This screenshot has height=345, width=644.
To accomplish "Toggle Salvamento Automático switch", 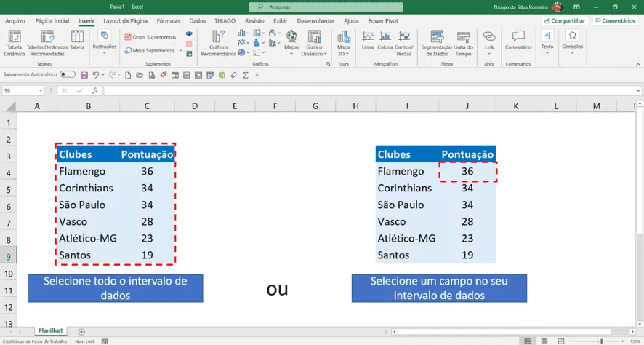I will tap(68, 74).
